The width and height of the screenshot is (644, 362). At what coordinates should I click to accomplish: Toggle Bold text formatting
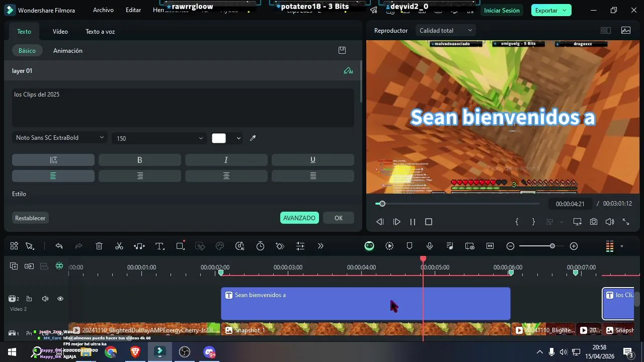140,160
